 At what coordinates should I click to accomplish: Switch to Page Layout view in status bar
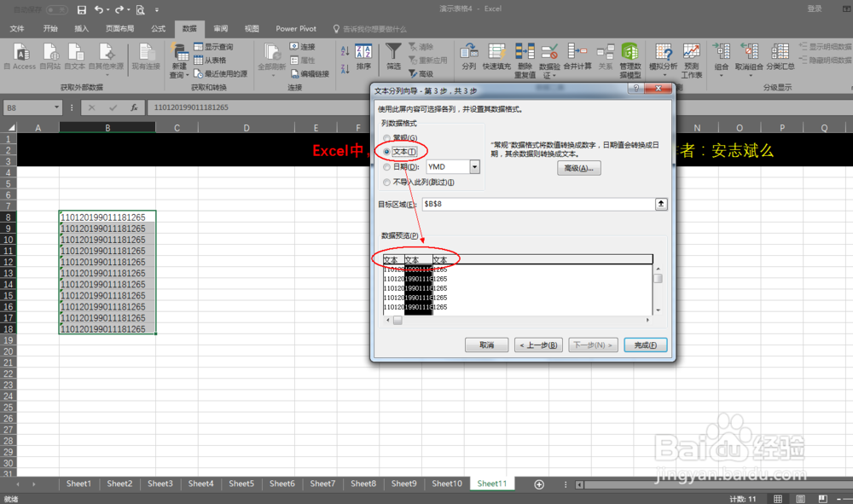tap(800, 499)
